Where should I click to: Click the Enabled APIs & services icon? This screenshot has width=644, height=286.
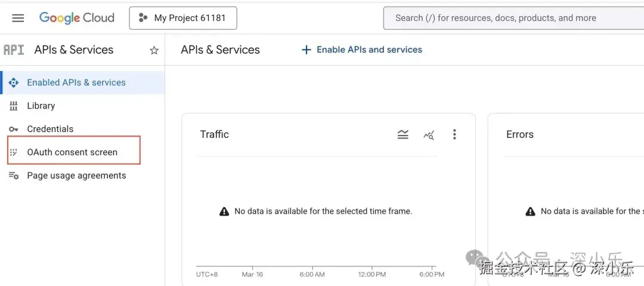click(14, 82)
